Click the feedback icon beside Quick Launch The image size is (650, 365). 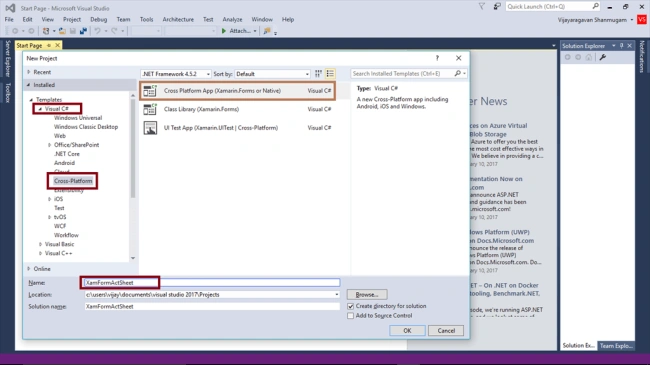pyautogui.click(x=497, y=7)
